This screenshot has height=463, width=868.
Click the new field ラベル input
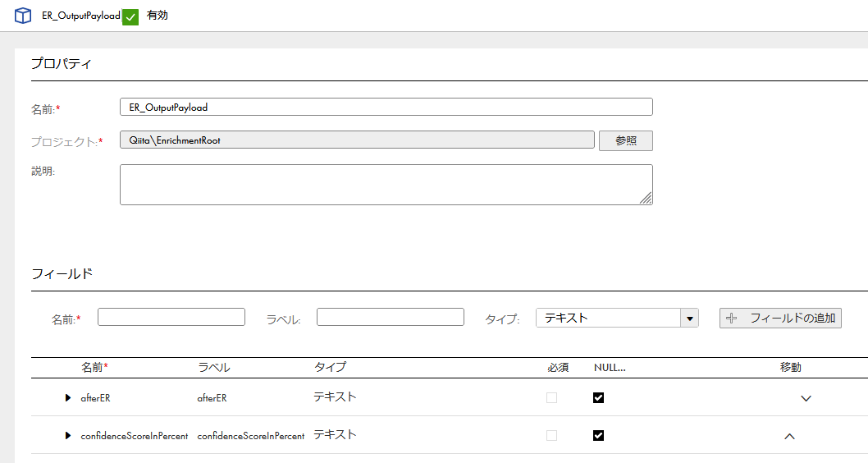[x=391, y=317]
